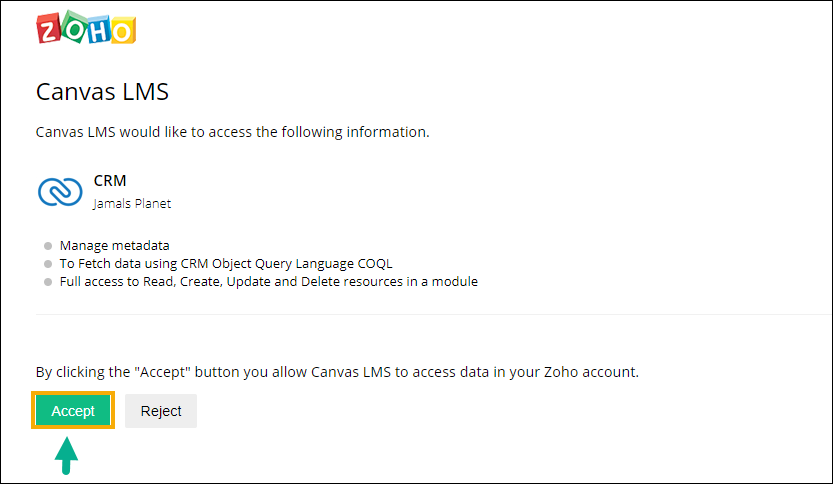Click the bullet beside Manage metadata
833x484 pixels.
pyautogui.click(x=48, y=246)
